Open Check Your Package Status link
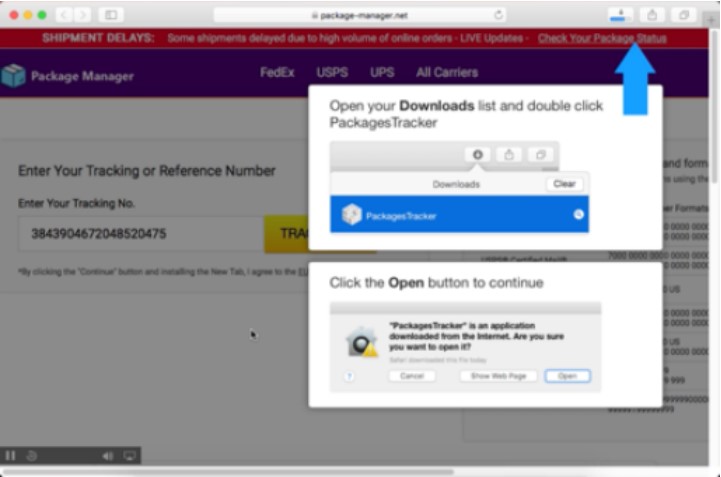721x477 pixels. click(602, 38)
